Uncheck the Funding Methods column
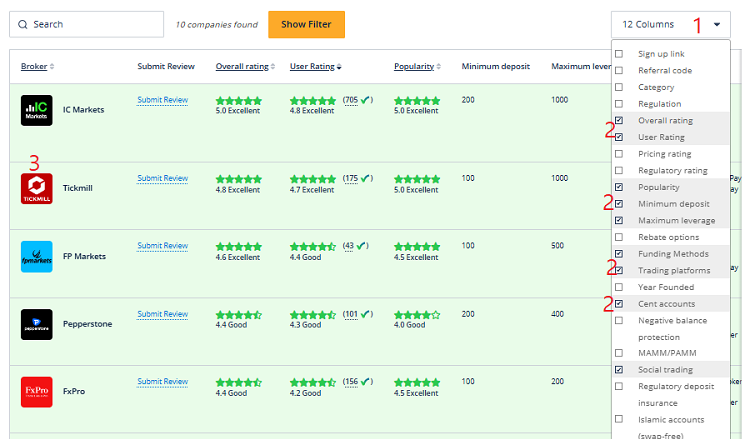This screenshot has height=439, width=750. 619,254
